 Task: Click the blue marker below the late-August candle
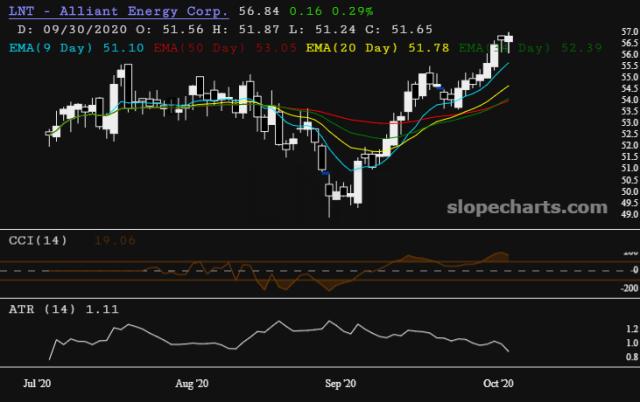pos(325,173)
